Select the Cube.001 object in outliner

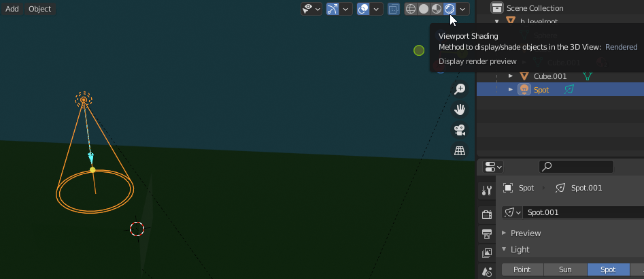550,76
